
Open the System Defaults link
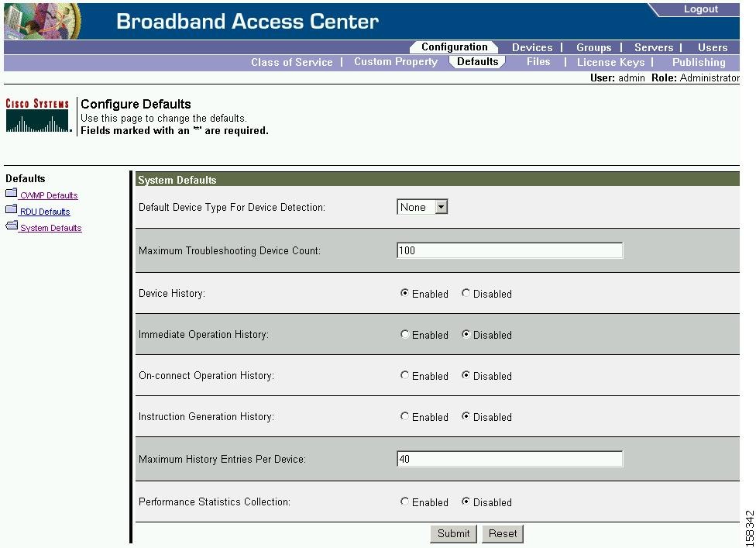(x=50, y=228)
